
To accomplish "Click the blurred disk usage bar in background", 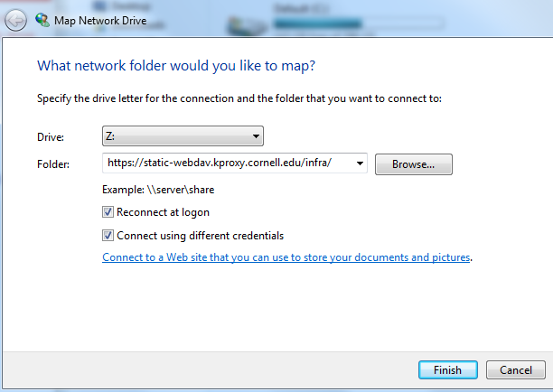I will coord(359,24).
